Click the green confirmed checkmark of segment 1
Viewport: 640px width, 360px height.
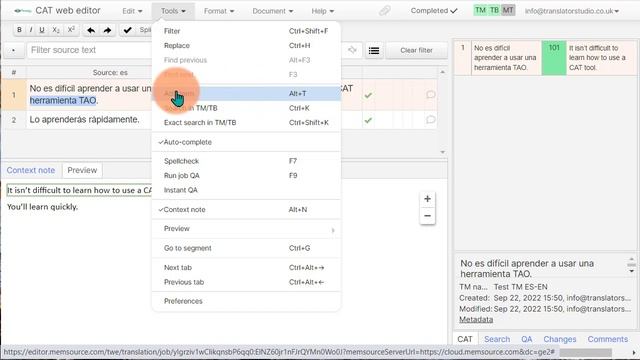368,95
